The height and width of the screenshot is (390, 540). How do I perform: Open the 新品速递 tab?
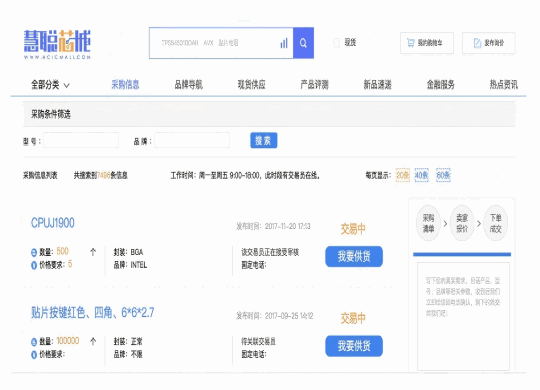point(377,85)
